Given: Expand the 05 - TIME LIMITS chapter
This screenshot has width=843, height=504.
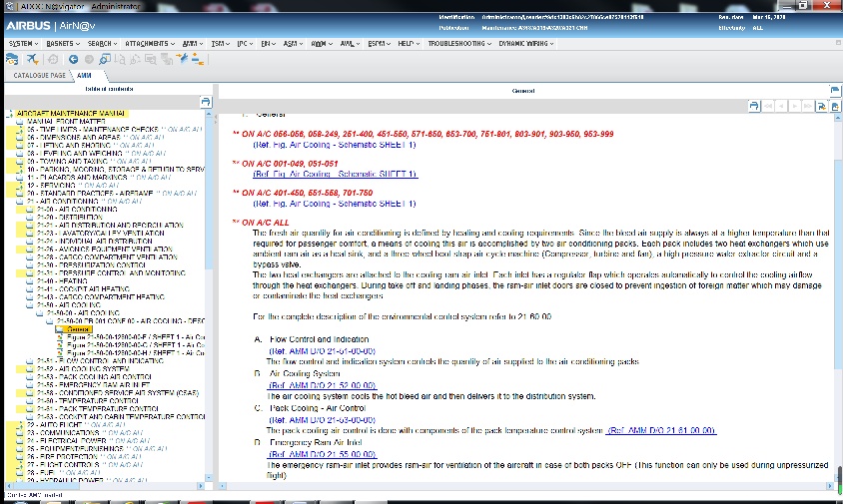Looking at the screenshot, I should pyautogui.click(x=19, y=130).
